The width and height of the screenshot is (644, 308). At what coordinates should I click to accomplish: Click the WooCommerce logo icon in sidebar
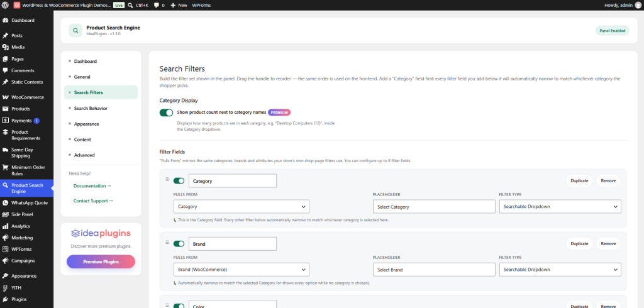[x=5, y=97]
